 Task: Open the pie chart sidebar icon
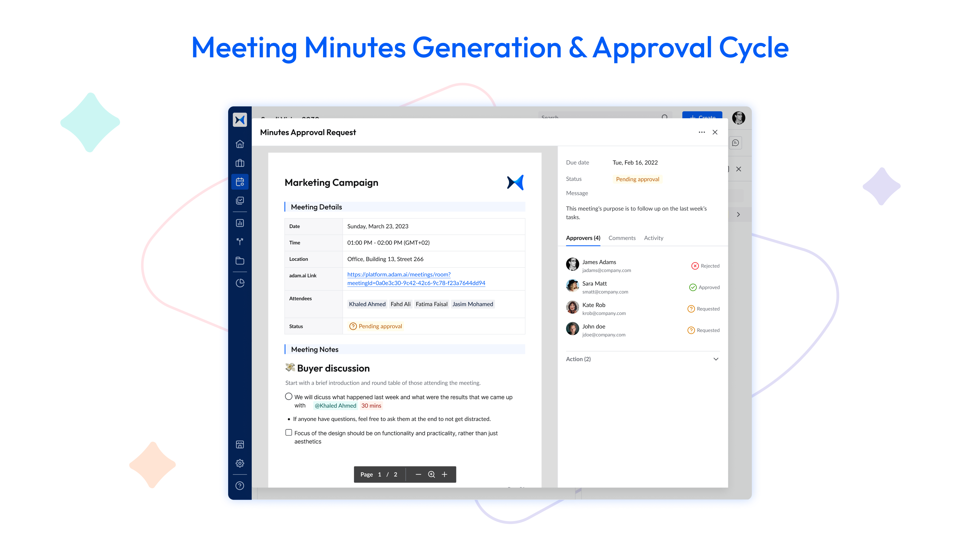tap(240, 283)
